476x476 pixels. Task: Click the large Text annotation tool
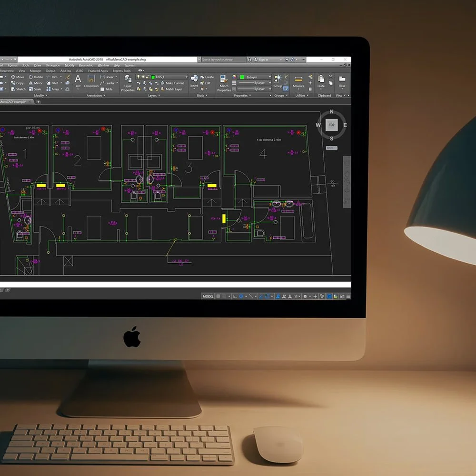coord(78,81)
